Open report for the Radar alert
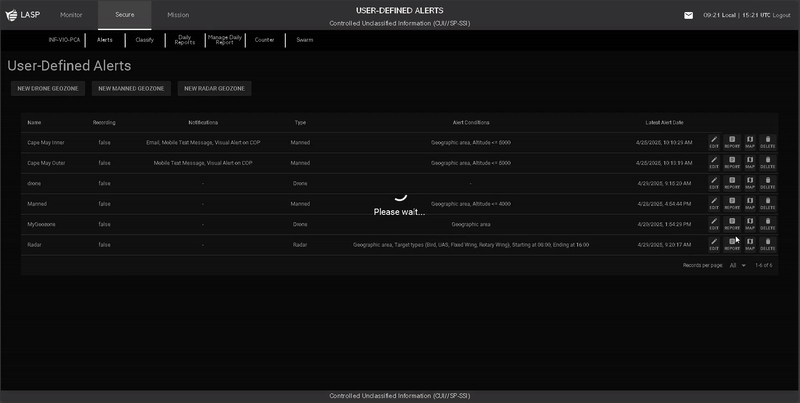The image size is (800, 403). [x=732, y=244]
